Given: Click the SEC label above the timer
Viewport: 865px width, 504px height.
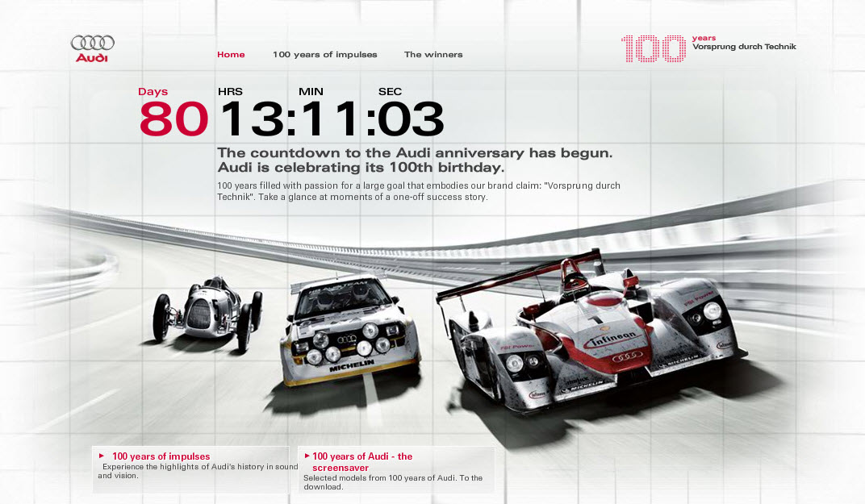Looking at the screenshot, I should (390, 92).
